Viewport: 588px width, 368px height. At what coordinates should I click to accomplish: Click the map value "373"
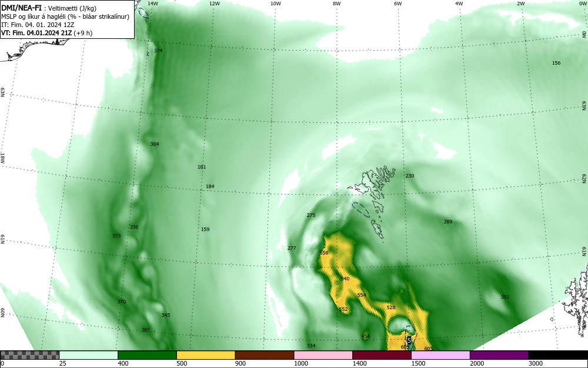click(x=116, y=236)
